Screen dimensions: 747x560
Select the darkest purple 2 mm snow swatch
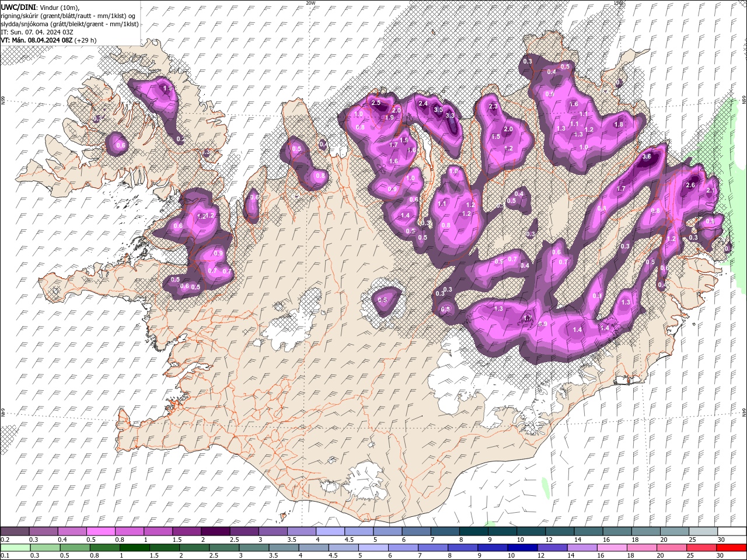(215, 531)
